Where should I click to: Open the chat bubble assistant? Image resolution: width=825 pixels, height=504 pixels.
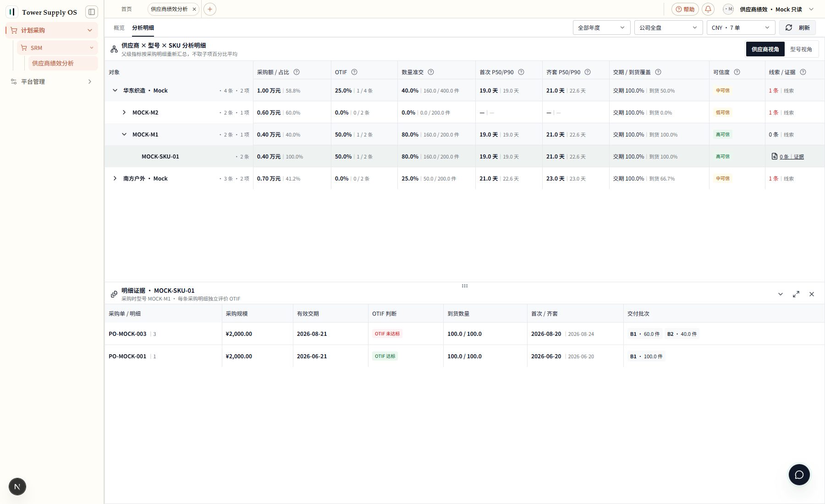(799, 475)
